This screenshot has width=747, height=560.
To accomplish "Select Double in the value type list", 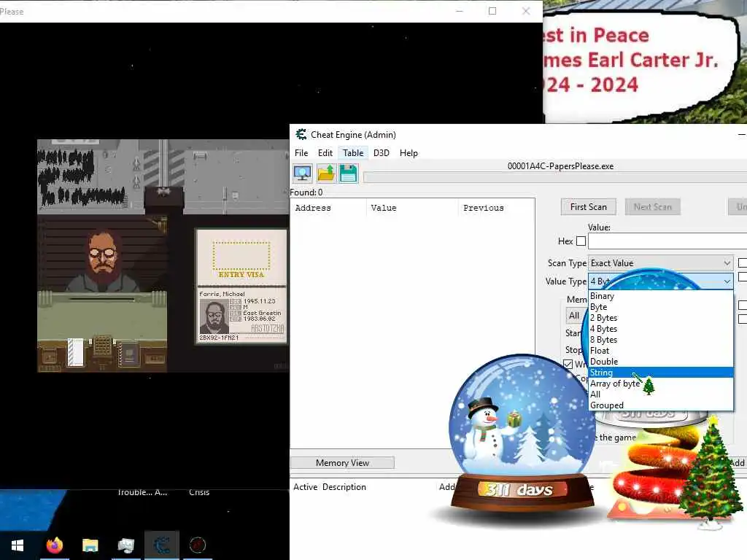I will 661,362.
